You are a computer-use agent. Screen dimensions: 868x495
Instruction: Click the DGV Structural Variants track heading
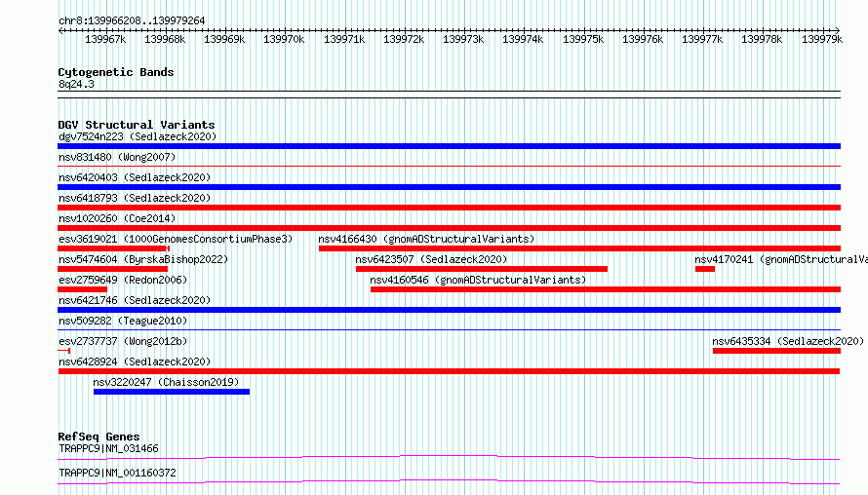[137, 125]
